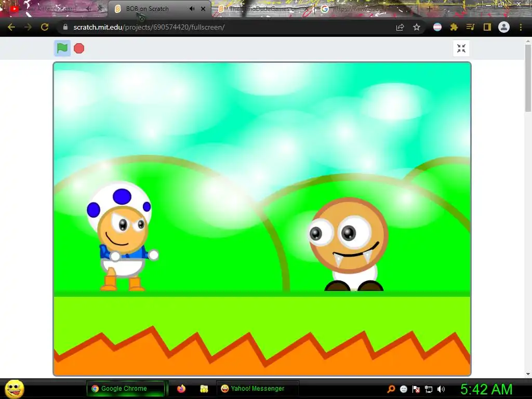
Task: Select Google Chrome in the taskbar
Action: [126, 389]
